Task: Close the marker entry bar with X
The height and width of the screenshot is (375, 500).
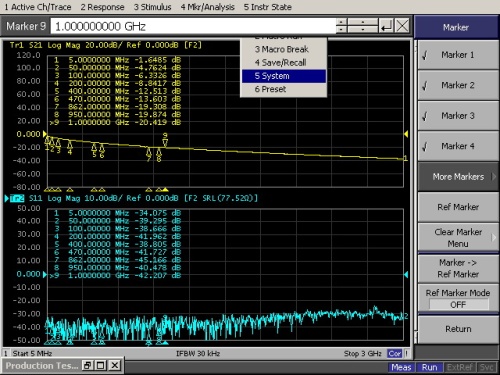Action: click(x=402, y=26)
